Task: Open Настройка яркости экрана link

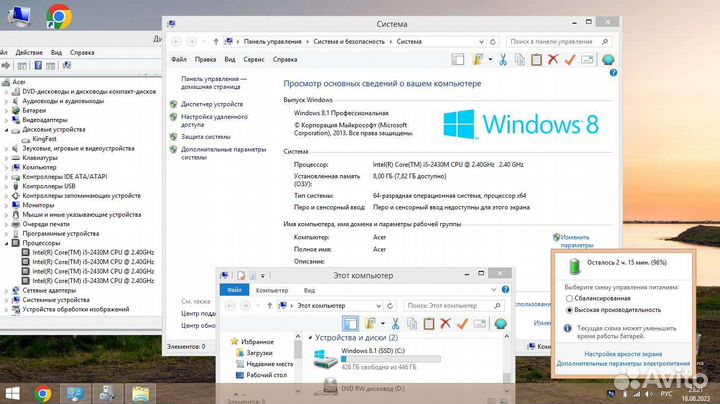Action: 623,354
